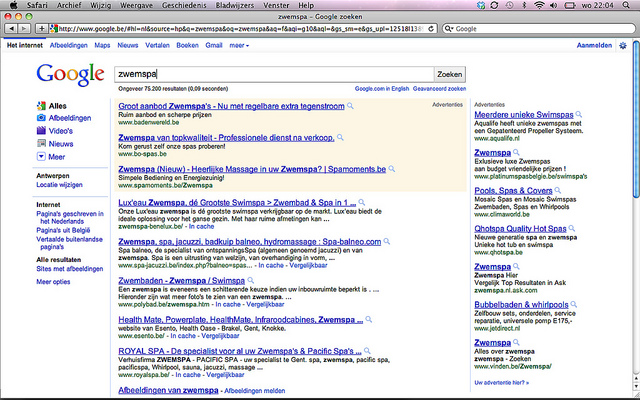This screenshot has width=640, height=400.
Task: Switch to the Afbeeldingen tab in top bar
Action: tap(69, 45)
